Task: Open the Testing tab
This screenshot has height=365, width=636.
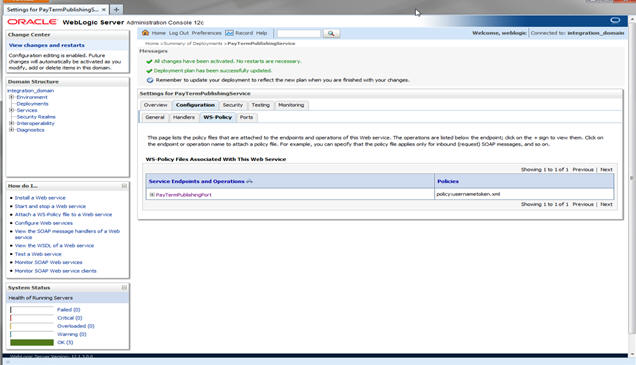Action: point(260,105)
